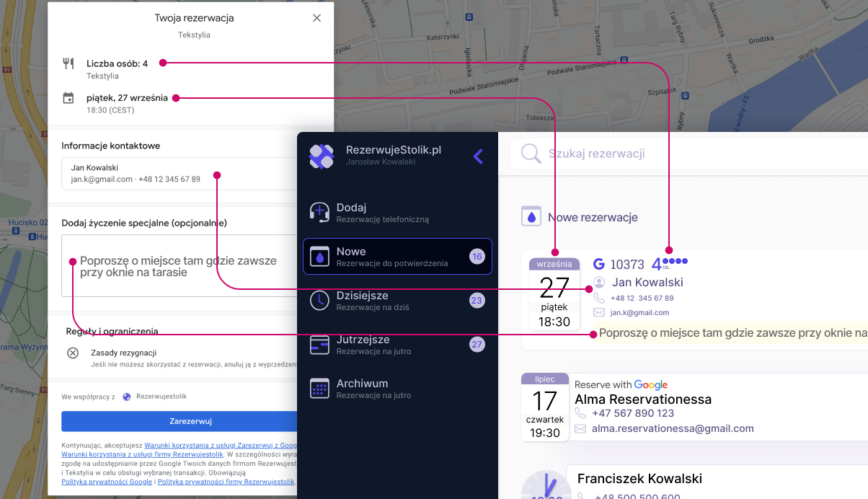Click Franciszek Kowalski reservation name

pyautogui.click(x=639, y=479)
